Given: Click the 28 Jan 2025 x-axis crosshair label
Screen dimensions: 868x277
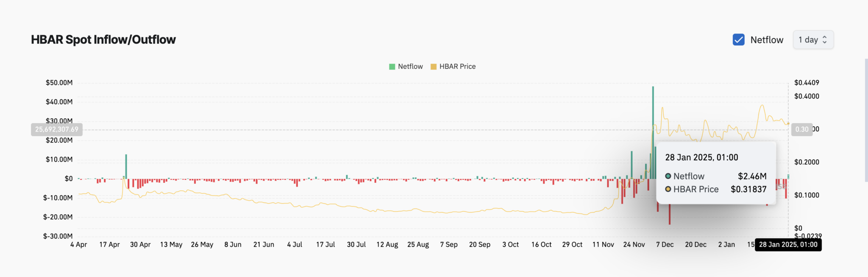Looking at the screenshot, I should pos(788,245).
